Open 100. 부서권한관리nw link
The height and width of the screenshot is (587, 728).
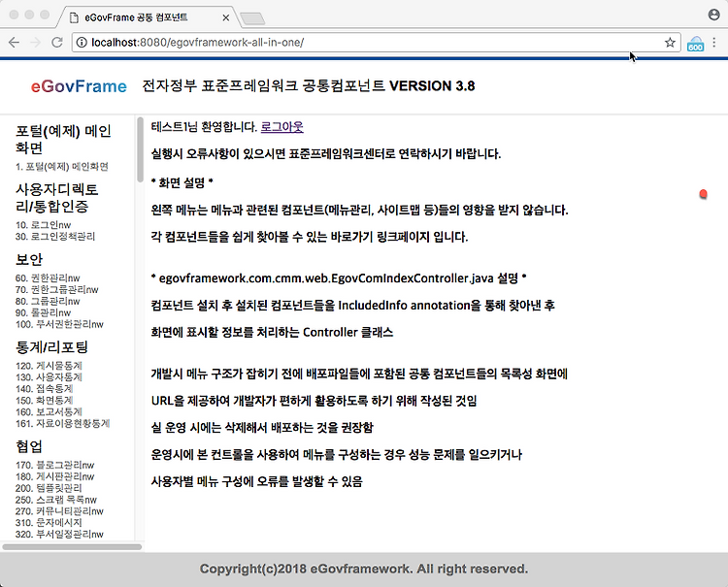tap(59, 324)
